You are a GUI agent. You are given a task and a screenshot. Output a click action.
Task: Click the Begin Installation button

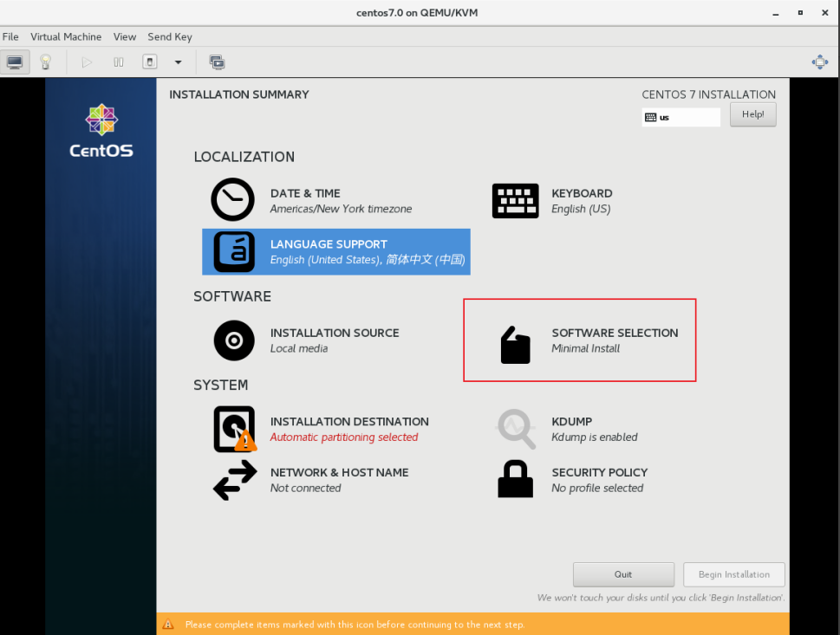(734, 574)
